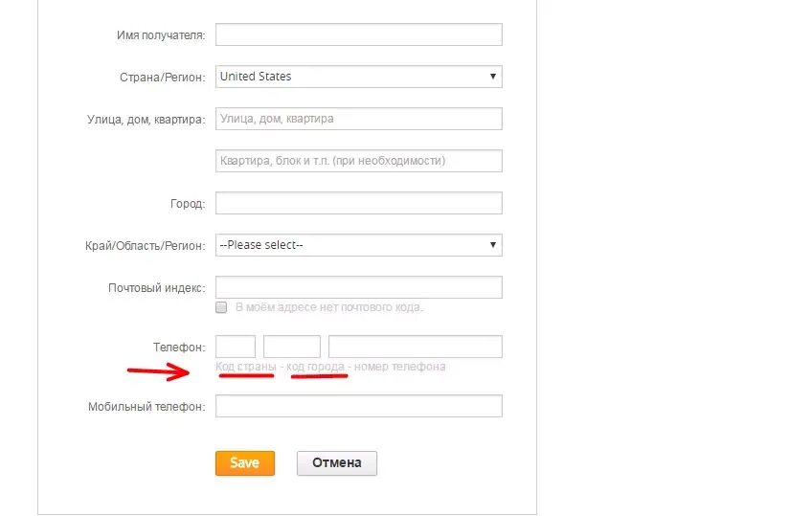Click the Мобильный телефон input field
The width and height of the screenshot is (812, 516).
(359, 406)
